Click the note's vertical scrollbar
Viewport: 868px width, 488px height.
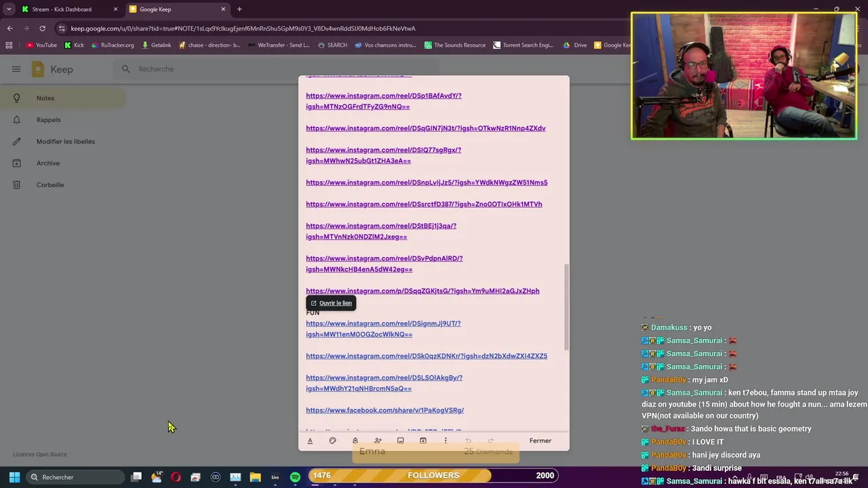566,307
